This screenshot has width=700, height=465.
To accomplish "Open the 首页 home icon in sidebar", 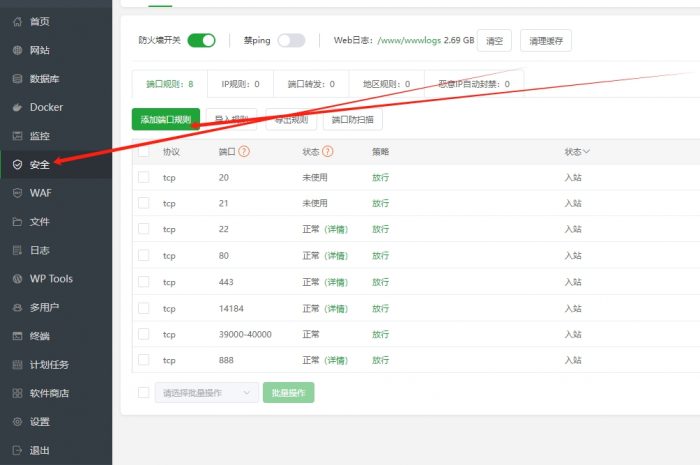I will tap(17, 21).
